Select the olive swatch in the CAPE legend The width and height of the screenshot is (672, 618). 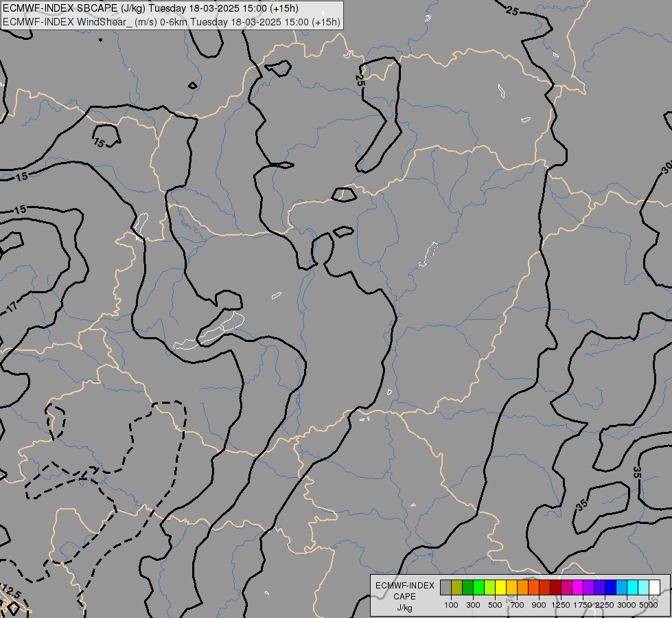[x=457, y=587]
